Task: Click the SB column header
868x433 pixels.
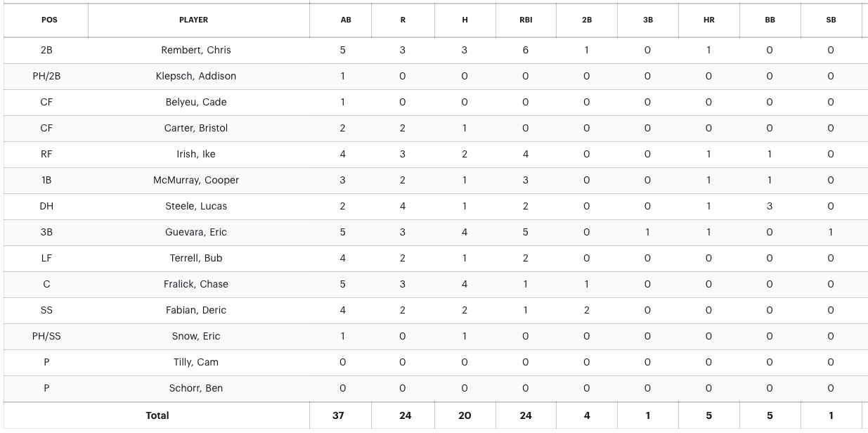Action: click(x=831, y=20)
